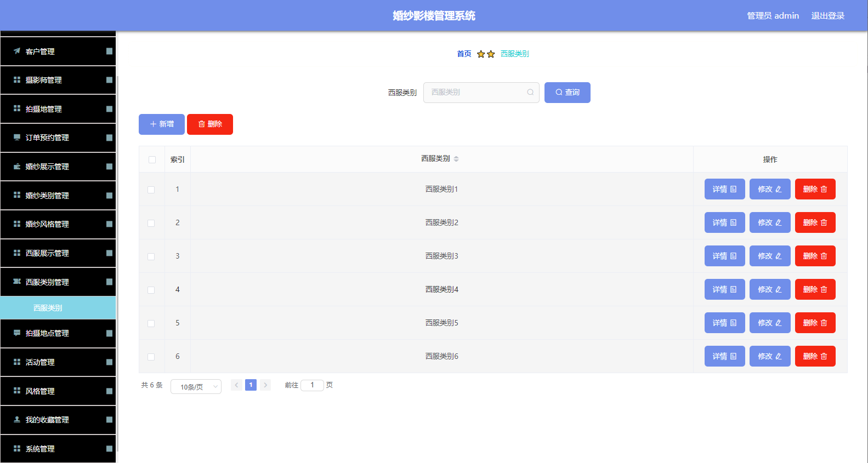Click the paper-plane icon beside 客户管理
This screenshot has width=868, height=463.
click(x=17, y=51)
